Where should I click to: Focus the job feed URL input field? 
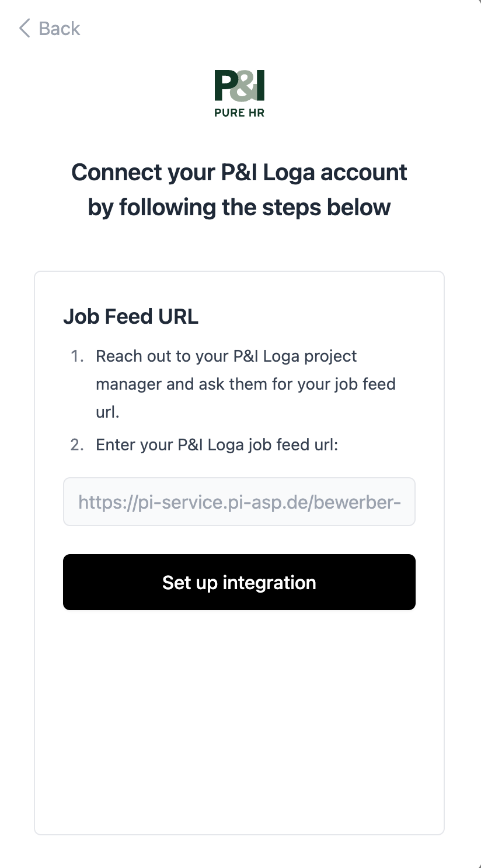click(239, 502)
